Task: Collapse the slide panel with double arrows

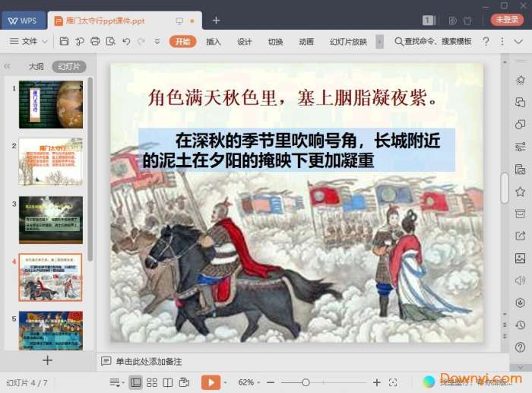Action: (x=7, y=66)
